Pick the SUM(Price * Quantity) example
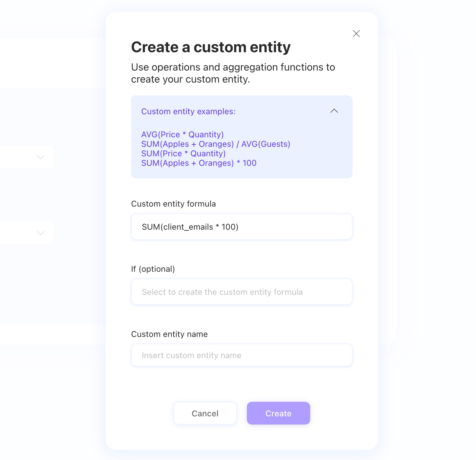 (x=183, y=154)
